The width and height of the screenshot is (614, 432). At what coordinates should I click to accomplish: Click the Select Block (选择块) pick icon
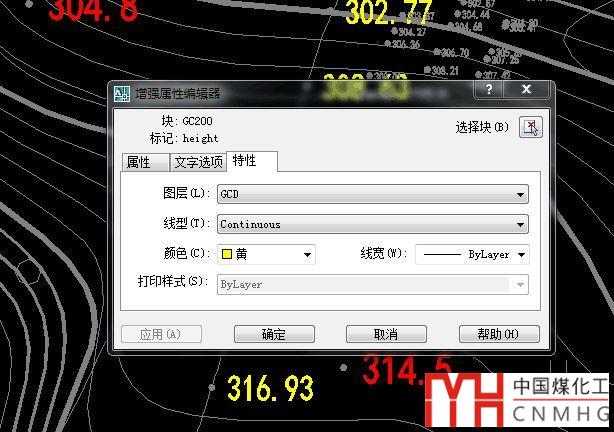(531, 127)
